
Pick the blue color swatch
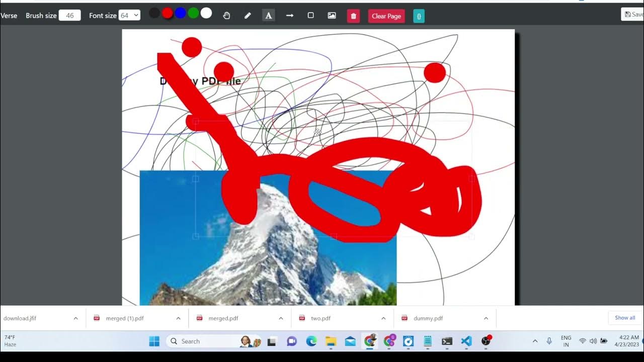click(180, 14)
